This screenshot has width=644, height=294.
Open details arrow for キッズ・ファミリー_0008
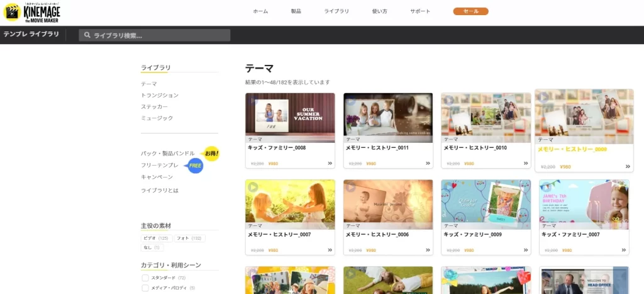click(330, 163)
